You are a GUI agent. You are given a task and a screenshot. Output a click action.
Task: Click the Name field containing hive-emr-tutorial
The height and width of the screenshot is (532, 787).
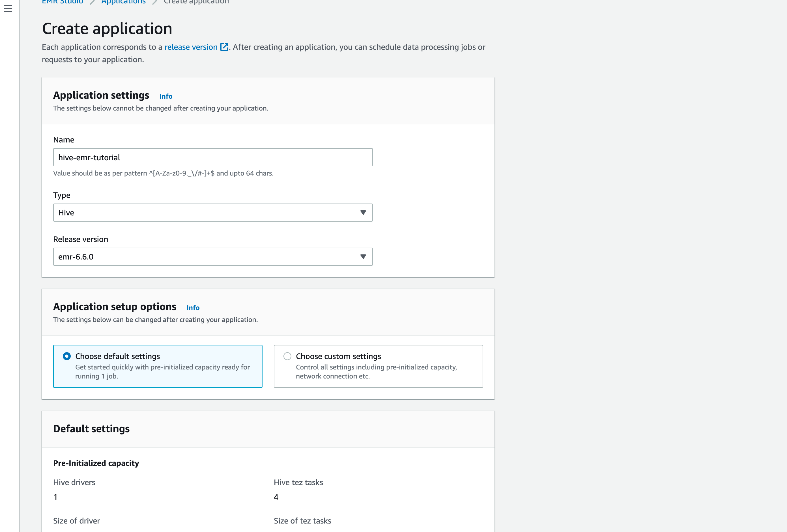[213, 157]
